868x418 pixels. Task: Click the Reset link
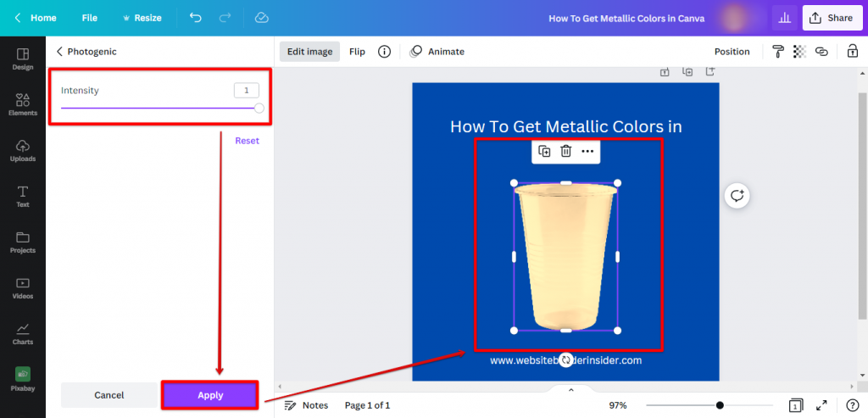[247, 141]
